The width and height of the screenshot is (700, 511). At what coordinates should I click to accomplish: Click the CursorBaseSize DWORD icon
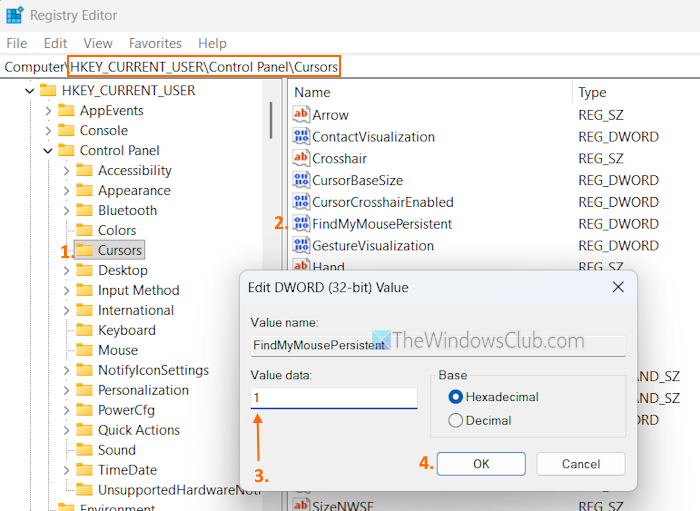[301, 180]
